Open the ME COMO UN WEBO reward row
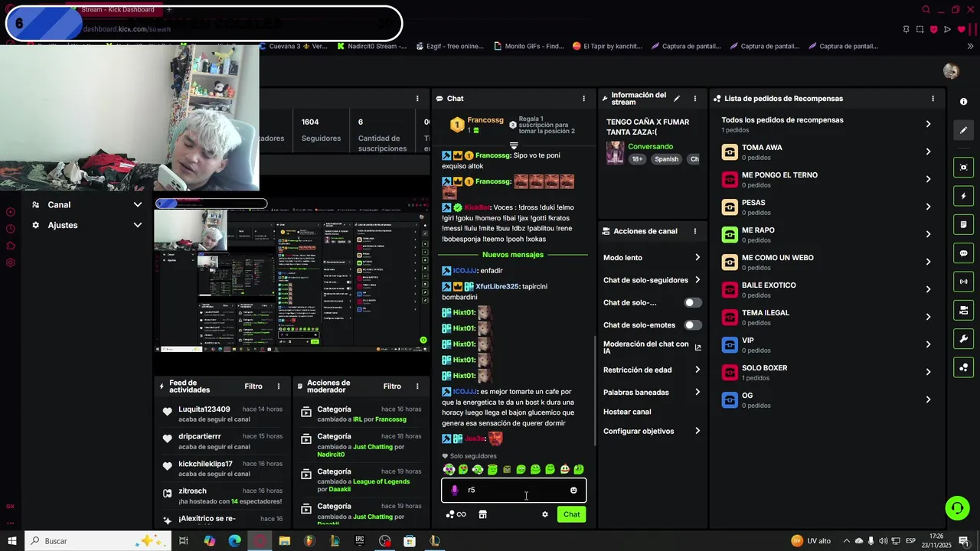 pyautogui.click(x=826, y=262)
